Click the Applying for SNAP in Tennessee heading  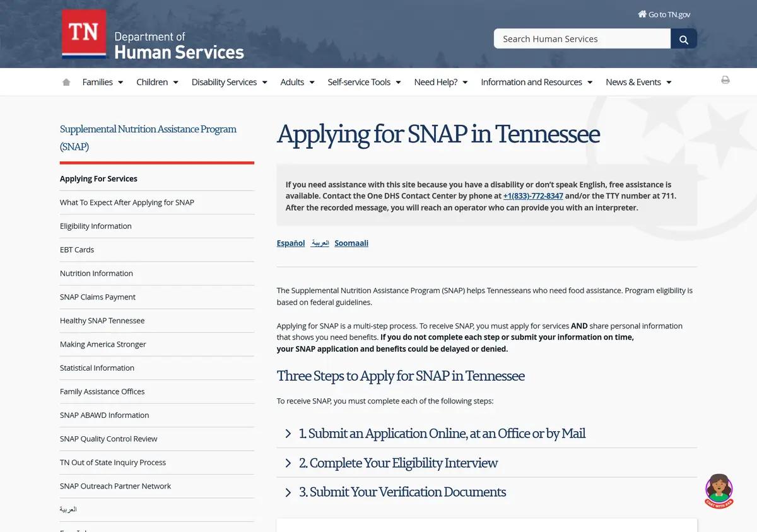tap(438, 134)
